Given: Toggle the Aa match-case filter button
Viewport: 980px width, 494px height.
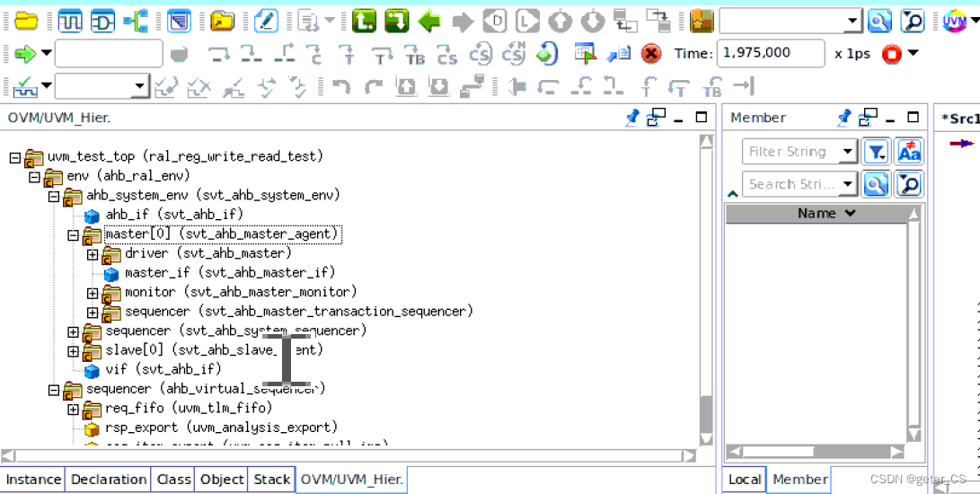Looking at the screenshot, I should click(x=909, y=152).
